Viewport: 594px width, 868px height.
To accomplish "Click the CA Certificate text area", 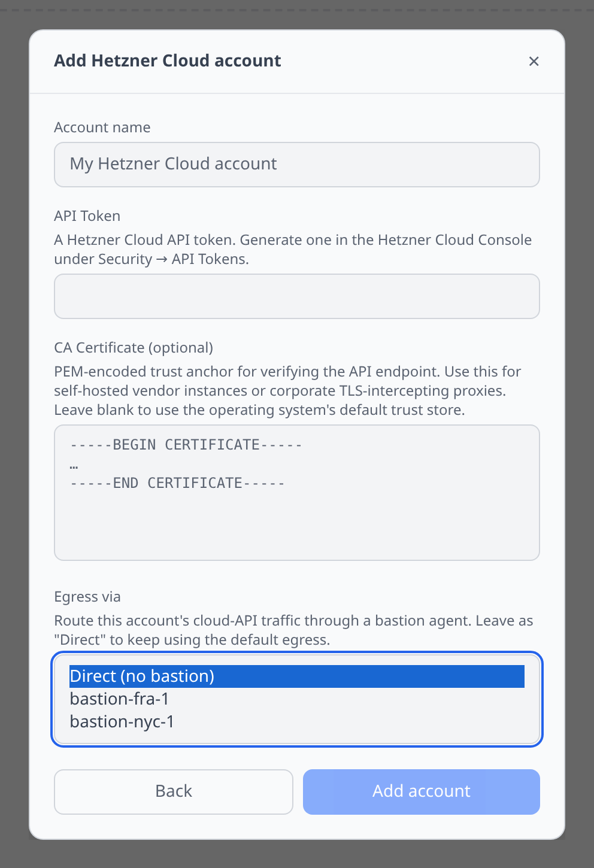I will pyautogui.click(x=297, y=493).
